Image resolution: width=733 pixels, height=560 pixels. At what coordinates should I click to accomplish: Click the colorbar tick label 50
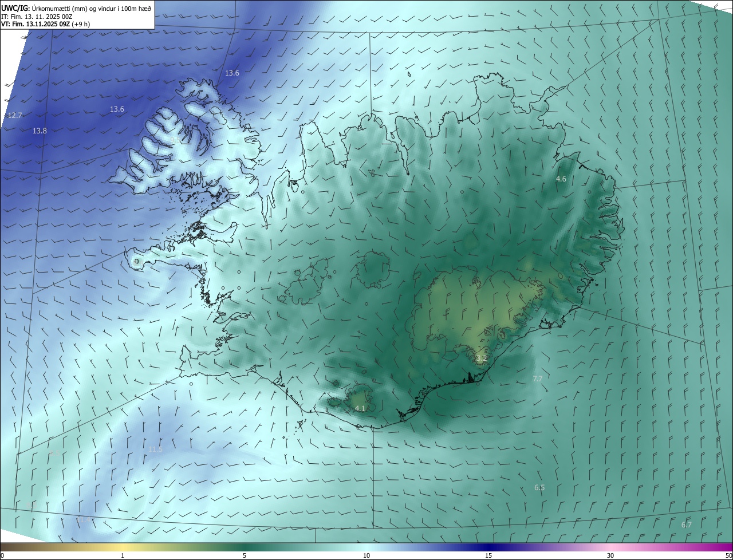[x=728, y=555]
